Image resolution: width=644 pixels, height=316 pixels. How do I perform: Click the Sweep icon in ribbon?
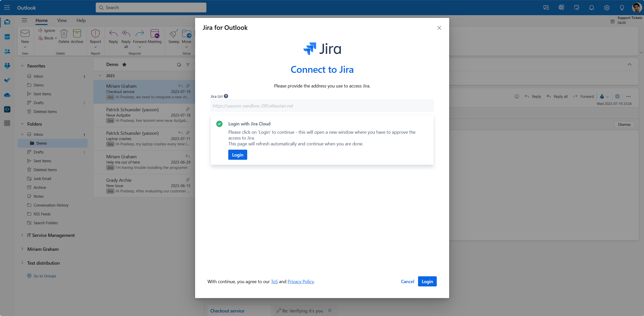click(x=174, y=34)
